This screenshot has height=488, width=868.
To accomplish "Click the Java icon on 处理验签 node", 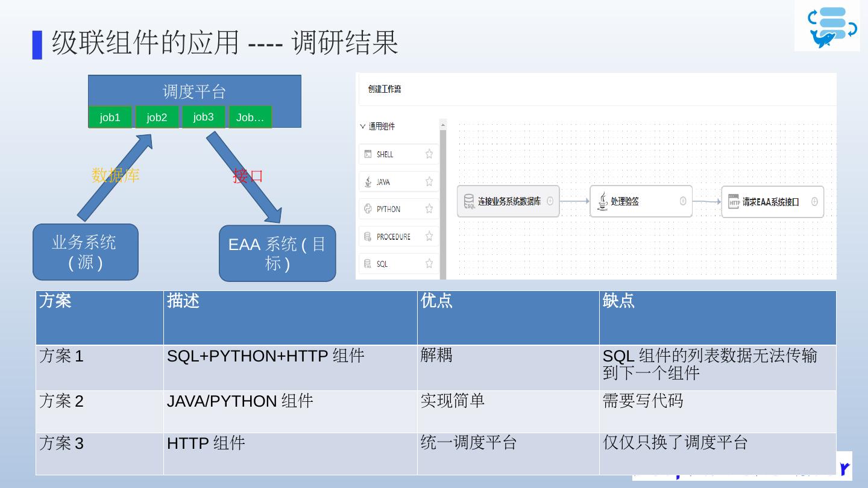I will tap(602, 201).
